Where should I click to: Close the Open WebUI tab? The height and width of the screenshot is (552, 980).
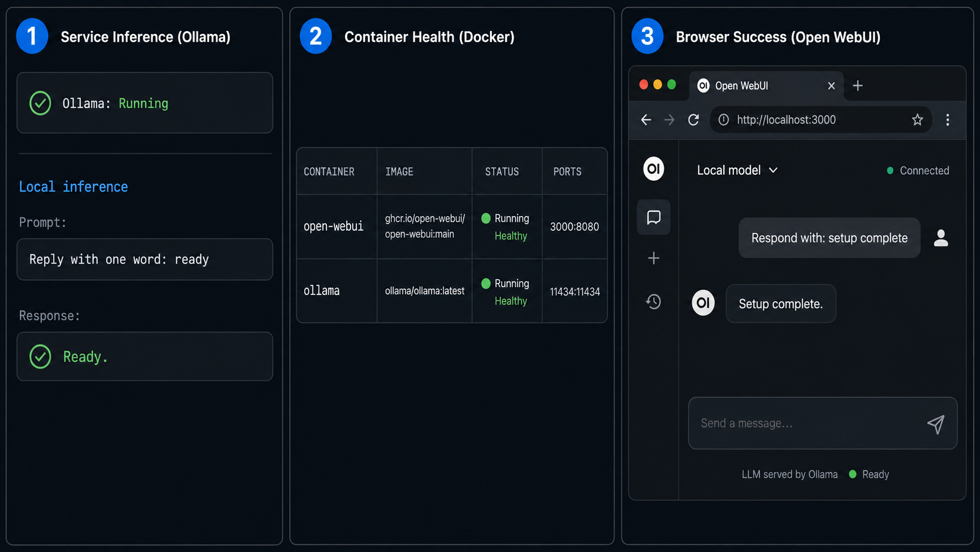point(831,86)
